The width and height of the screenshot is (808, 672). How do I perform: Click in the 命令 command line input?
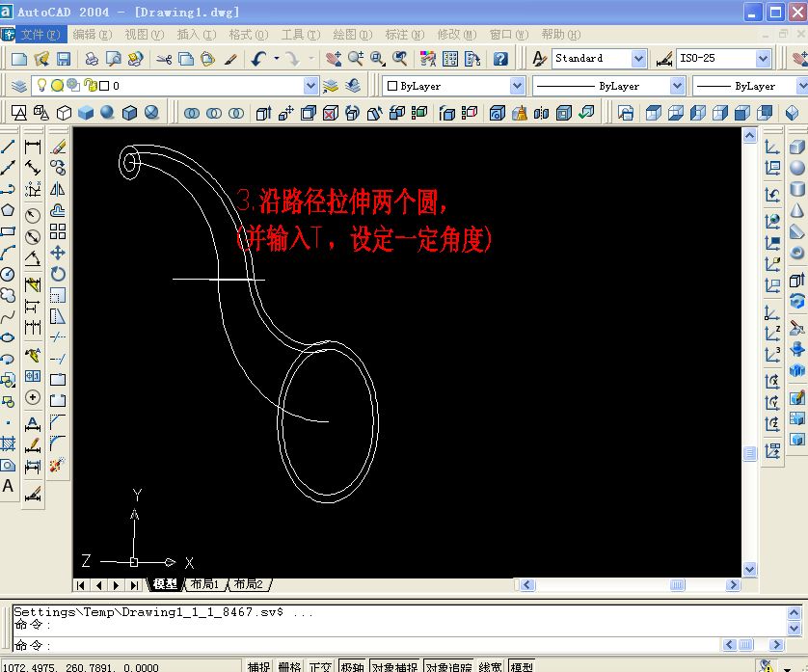[365, 645]
